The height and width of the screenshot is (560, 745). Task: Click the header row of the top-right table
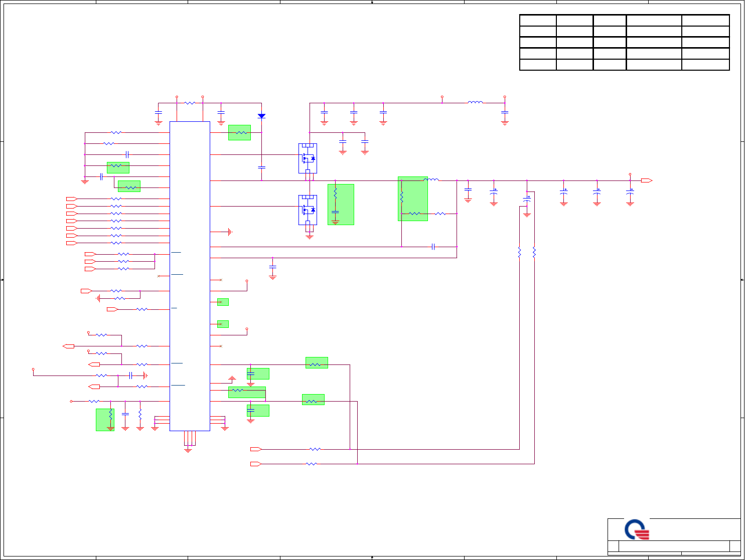[625, 21]
